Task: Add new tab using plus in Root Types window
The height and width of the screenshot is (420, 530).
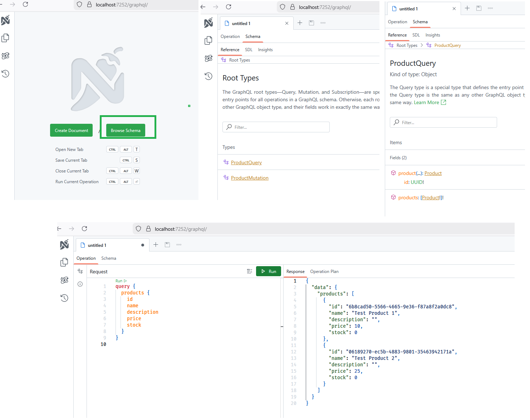Action: [300, 23]
